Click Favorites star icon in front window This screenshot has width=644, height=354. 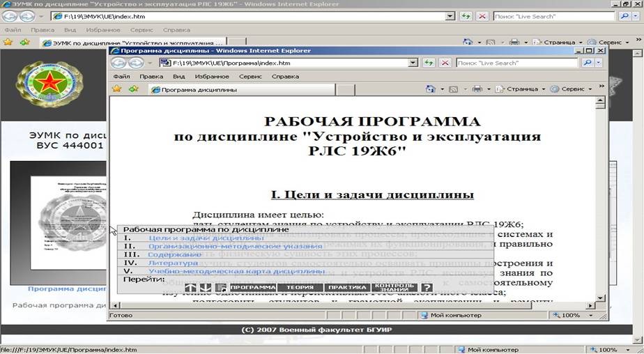click(x=117, y=89)
